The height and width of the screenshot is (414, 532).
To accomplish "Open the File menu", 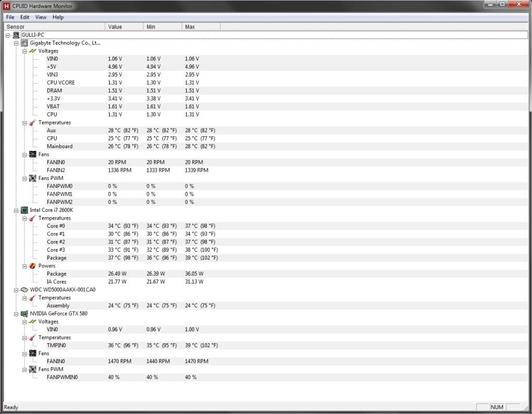I will point(10,17).
